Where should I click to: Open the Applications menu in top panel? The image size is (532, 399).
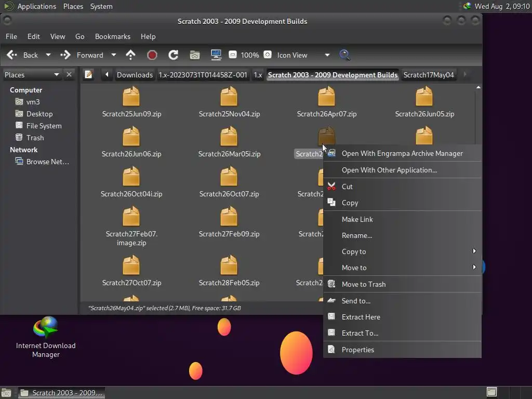pos(37,6)
